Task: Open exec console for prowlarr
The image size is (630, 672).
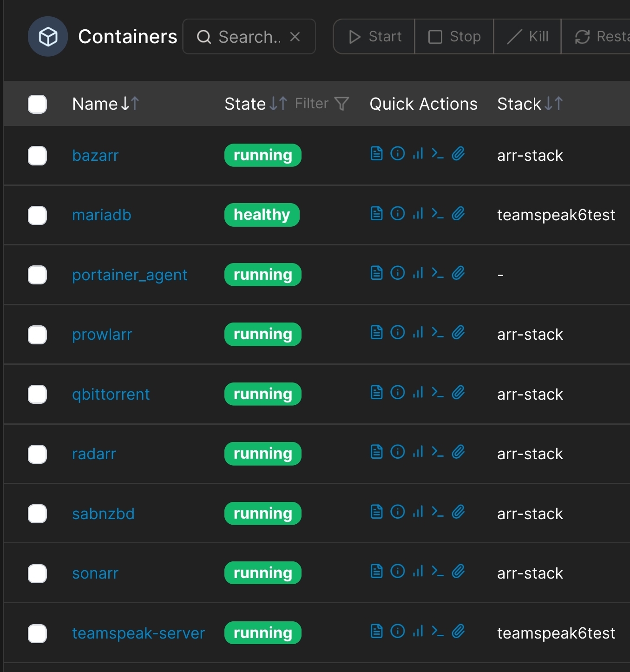Action: pos(438,332)
